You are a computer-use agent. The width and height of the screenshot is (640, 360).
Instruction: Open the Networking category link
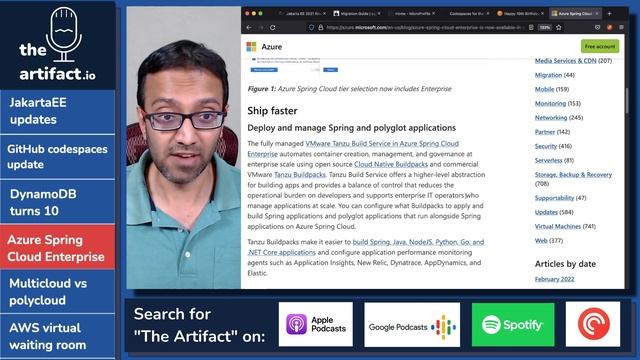[x=551, y=118]
